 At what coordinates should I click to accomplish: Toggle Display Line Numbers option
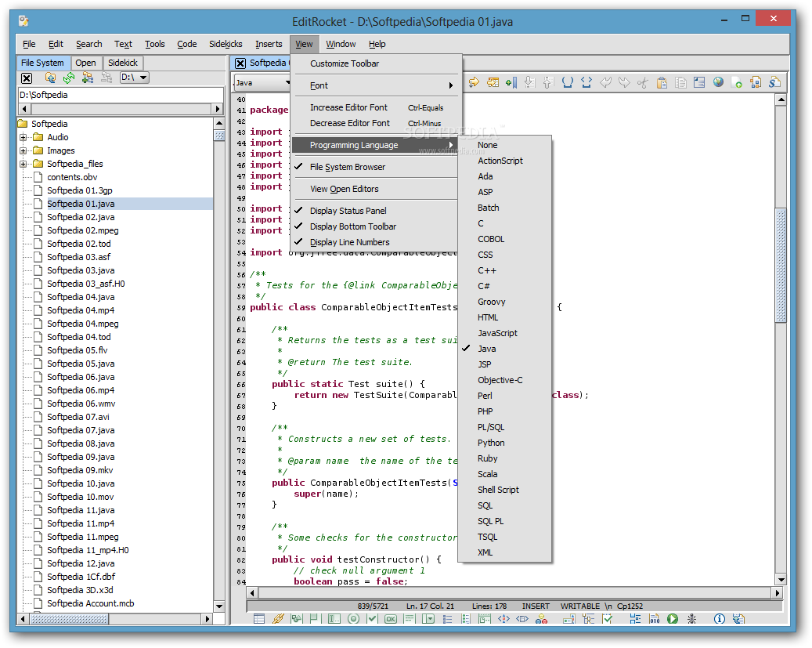pos(375,242)
